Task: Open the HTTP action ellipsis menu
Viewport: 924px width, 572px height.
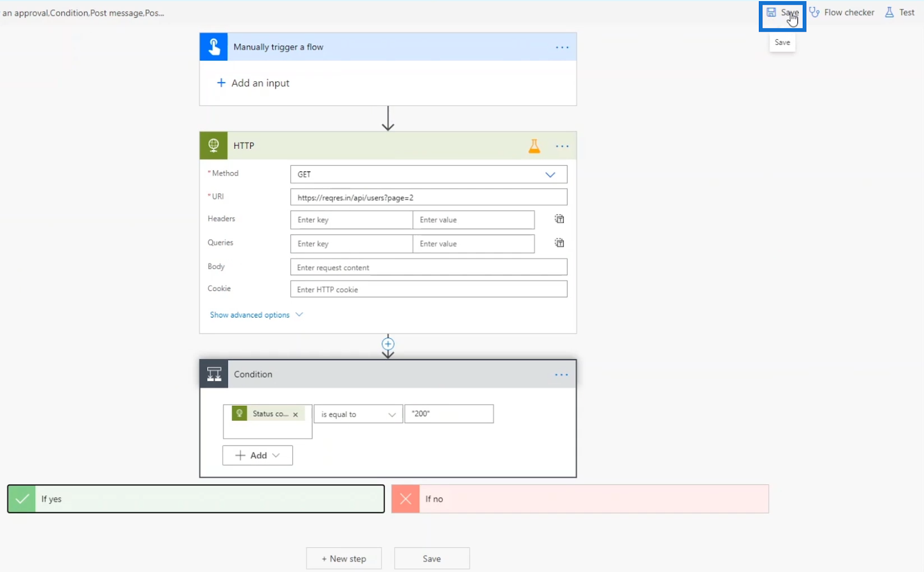Action: coord(562,146)
